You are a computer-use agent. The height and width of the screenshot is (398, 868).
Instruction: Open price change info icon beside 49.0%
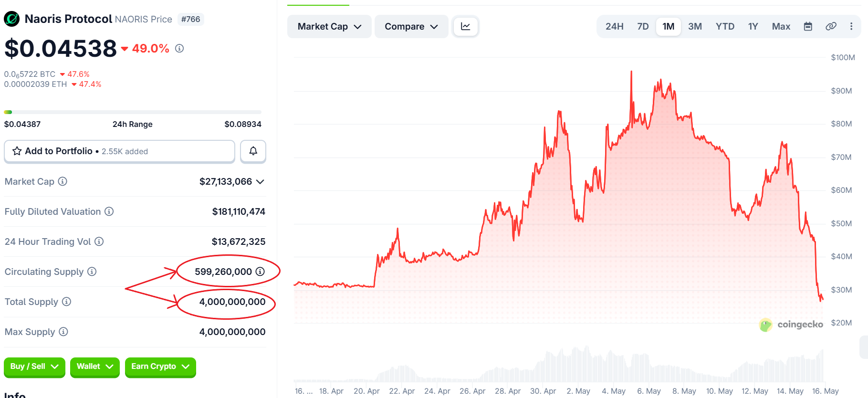click(179, 48)
